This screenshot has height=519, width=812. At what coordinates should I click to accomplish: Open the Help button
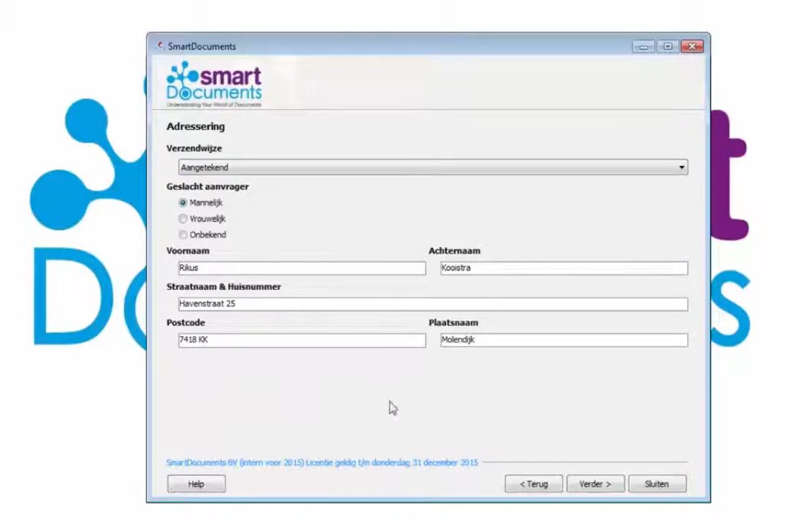[x=196, y=484]
